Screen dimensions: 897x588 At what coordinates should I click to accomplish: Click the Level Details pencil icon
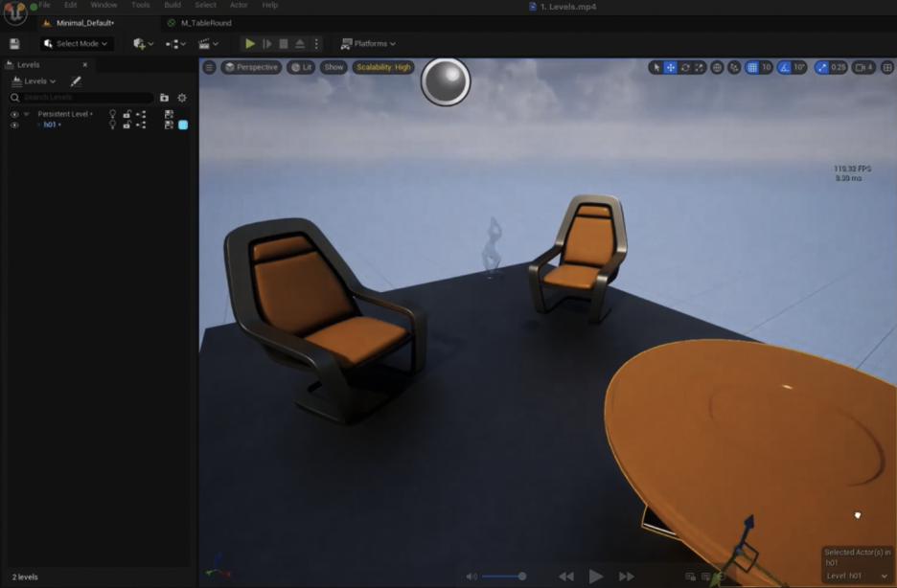pyautogui.click(x=76, y=81)
